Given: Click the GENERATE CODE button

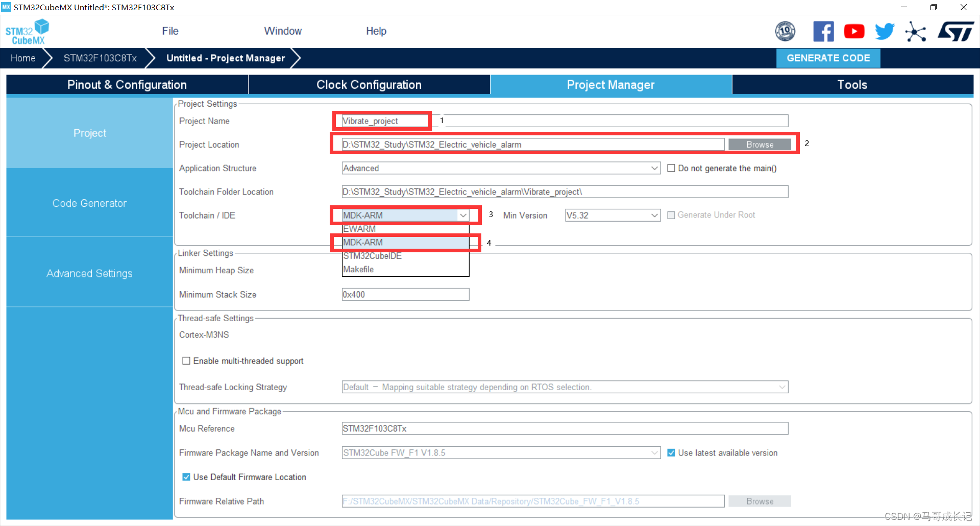Looking at the screenshot, I should [x=828, y=58].
